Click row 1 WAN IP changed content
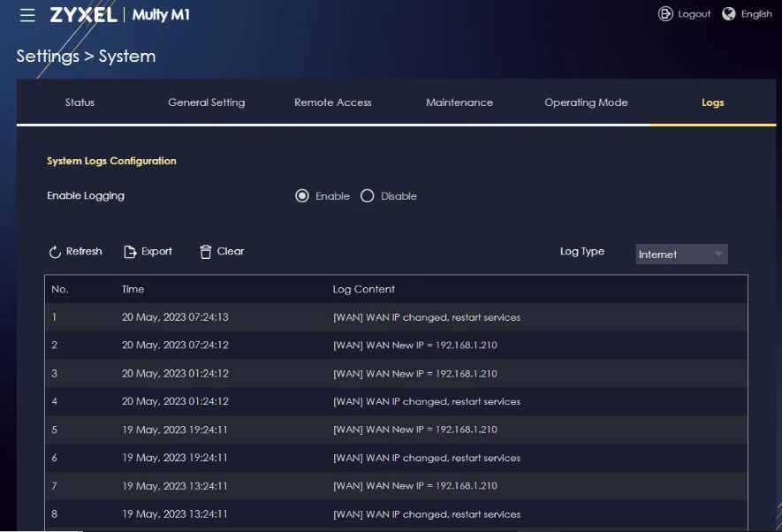This screenshot has width=782, height=532. point(427,317)
